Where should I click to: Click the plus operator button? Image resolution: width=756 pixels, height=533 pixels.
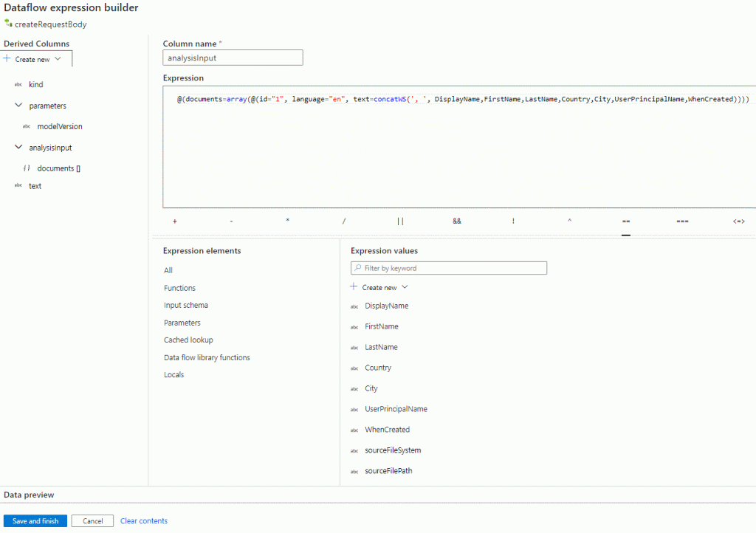(174, 221)
